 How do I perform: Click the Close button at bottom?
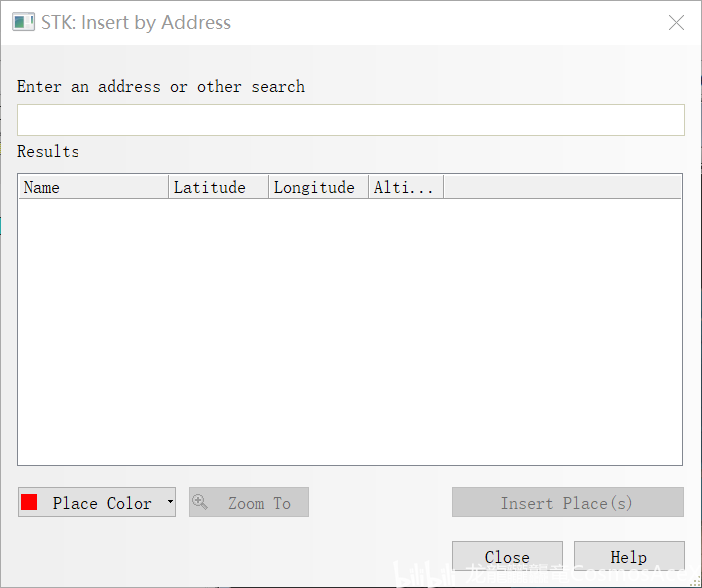pyautogui.click(x=507, y=557)
